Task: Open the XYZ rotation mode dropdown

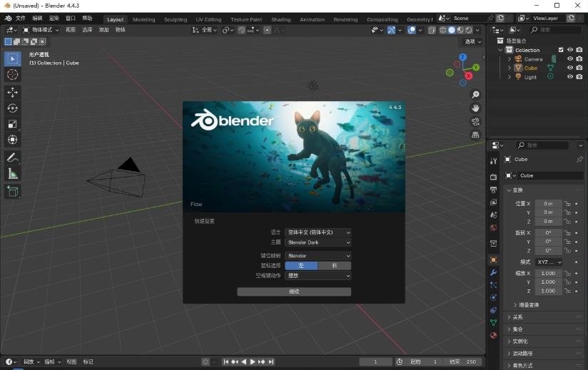Action: click(x=548, y=262)
